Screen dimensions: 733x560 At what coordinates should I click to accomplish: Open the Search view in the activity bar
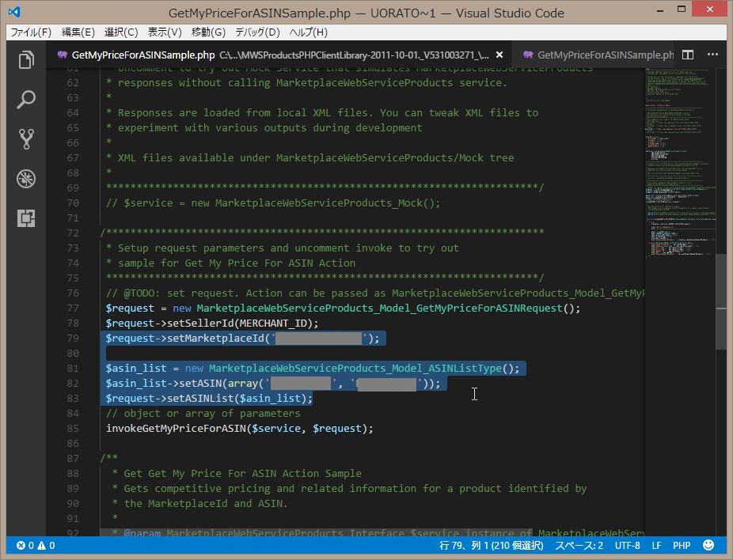click(x=26, y=100)
